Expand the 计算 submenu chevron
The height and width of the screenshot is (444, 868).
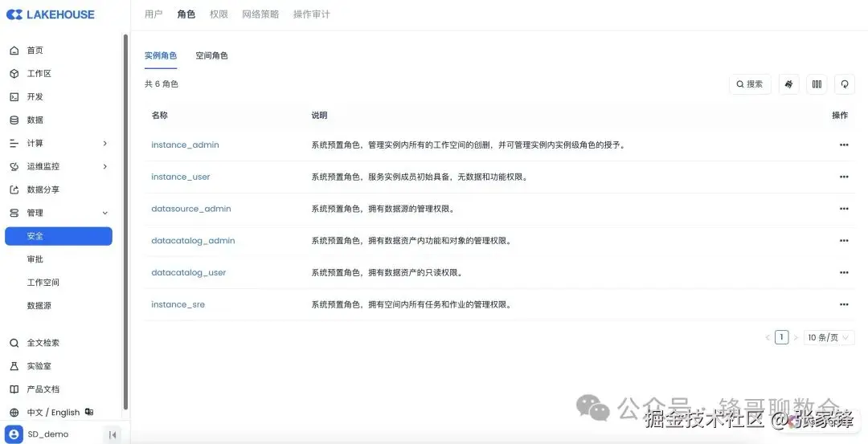(x=105, y=143)
